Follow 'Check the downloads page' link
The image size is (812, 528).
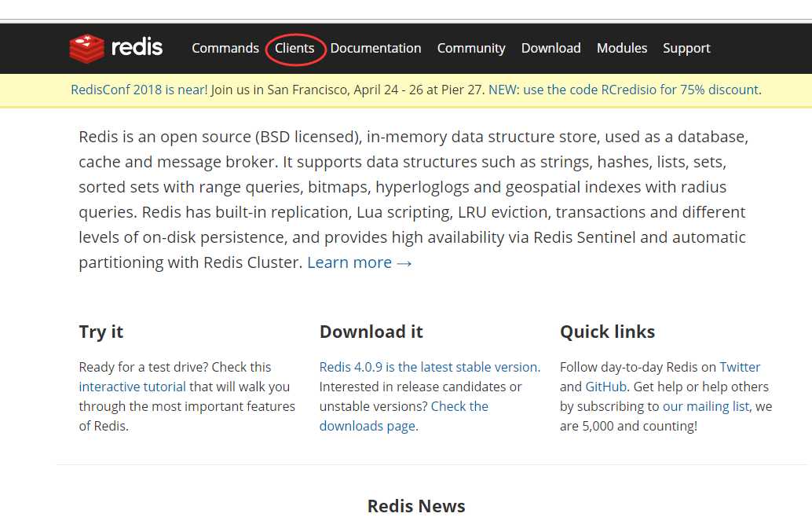(404, 416)
